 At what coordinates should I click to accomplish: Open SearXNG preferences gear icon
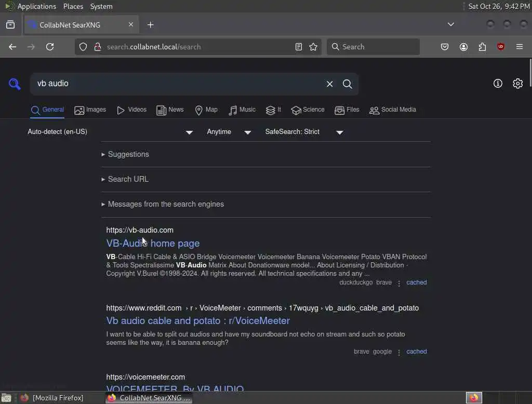(517, 84)
